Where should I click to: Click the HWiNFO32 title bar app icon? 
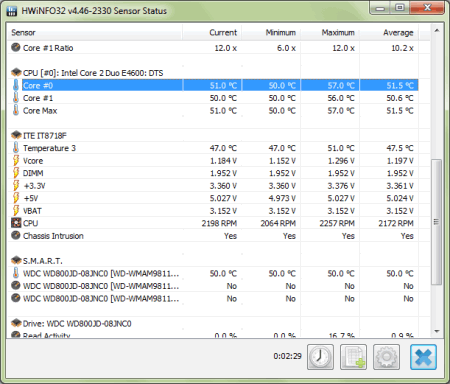12,11
